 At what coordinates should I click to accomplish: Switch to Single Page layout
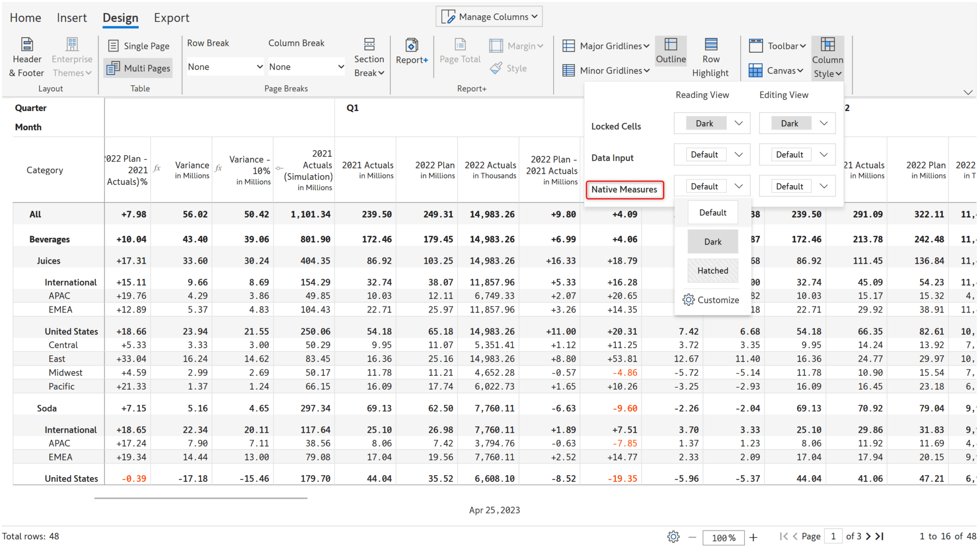138,45
